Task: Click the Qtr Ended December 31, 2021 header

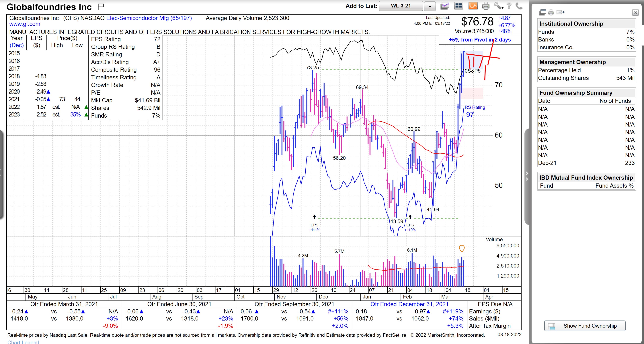Action: pyautogui.click(x=409, y=304)
